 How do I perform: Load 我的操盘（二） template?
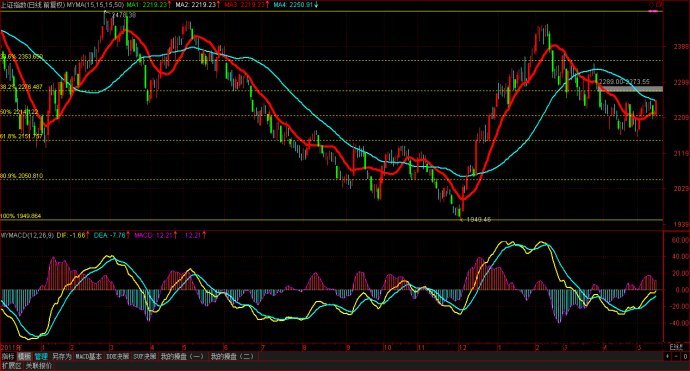tap(232, 356)
